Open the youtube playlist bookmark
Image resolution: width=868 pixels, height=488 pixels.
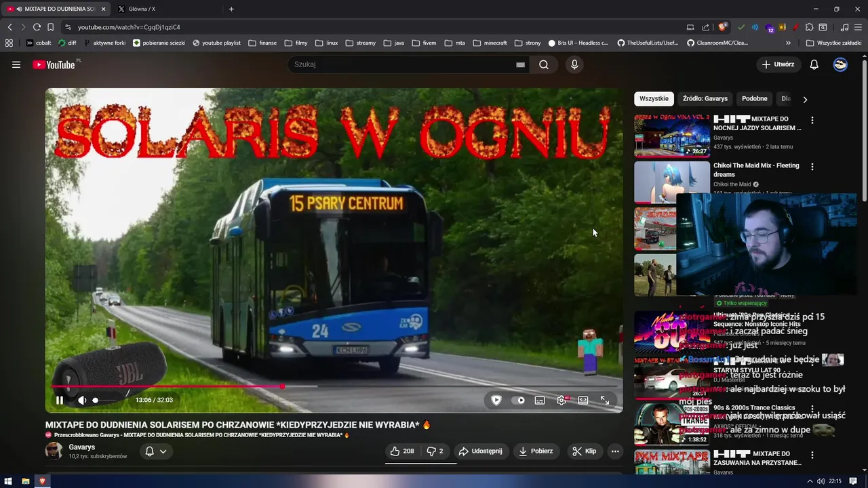click(216, 43)
